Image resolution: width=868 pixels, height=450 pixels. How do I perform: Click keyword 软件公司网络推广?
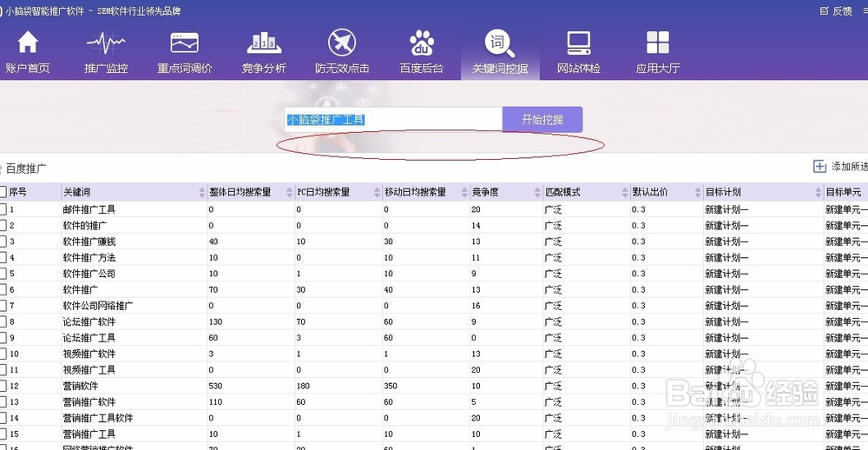98,306
